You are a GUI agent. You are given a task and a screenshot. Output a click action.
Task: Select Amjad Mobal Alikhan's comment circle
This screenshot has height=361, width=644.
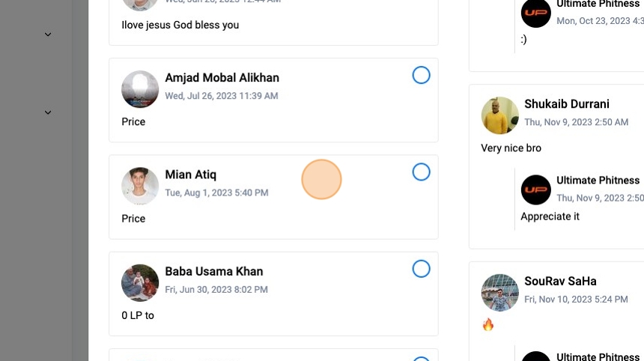[422, 75]
